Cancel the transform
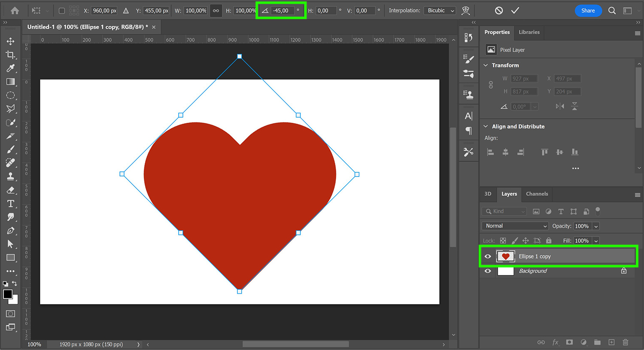 tap(499, 10)
